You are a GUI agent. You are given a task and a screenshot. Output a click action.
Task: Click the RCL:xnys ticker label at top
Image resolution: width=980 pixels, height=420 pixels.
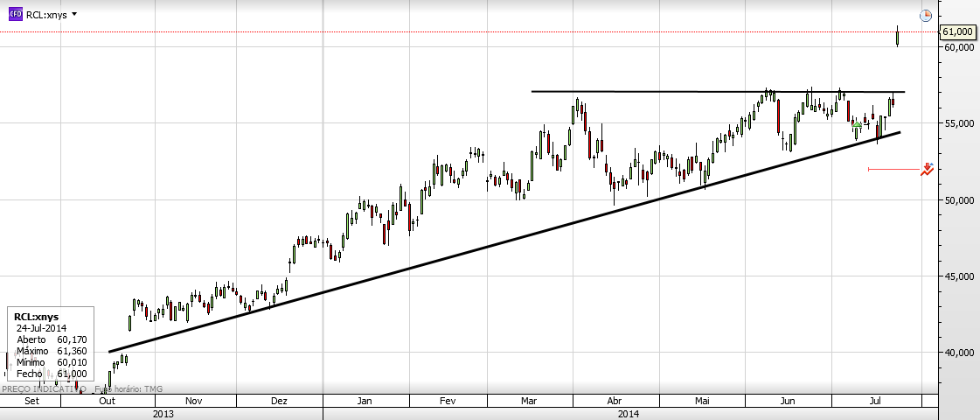[47, 14]
